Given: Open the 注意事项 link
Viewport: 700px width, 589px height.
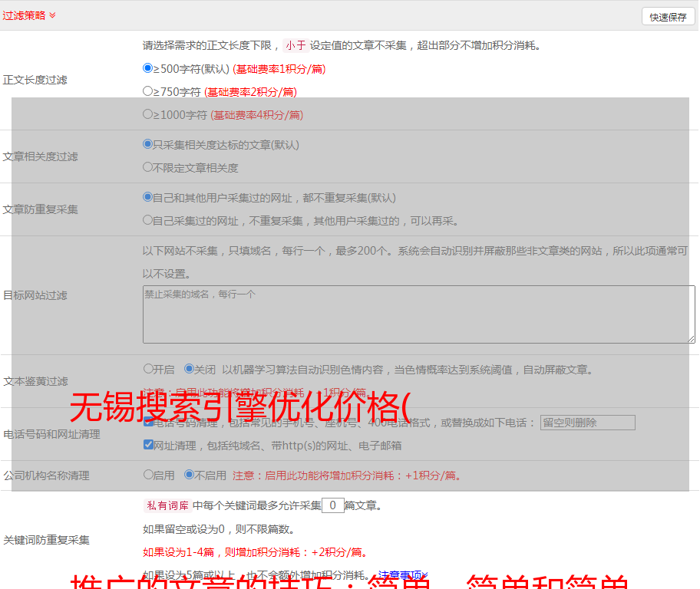Looking at the screenshot, I should (x=403, y=574).
